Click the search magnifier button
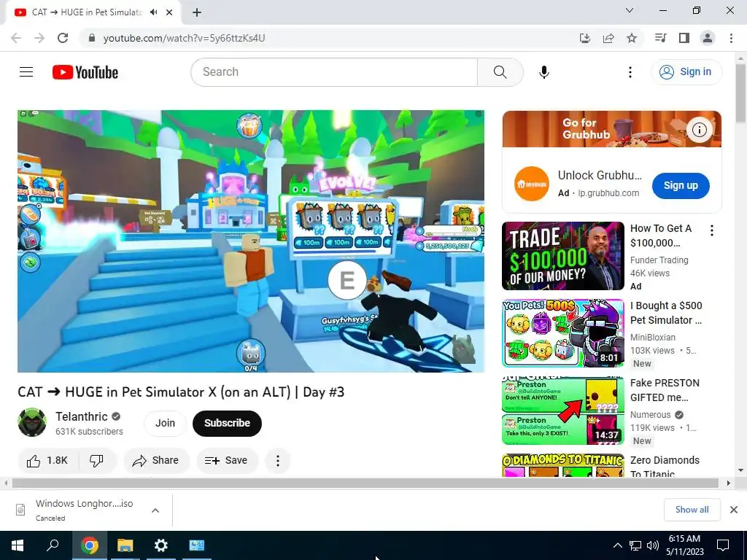The height and width of the screenshot is (560, 747). (500, 72)
